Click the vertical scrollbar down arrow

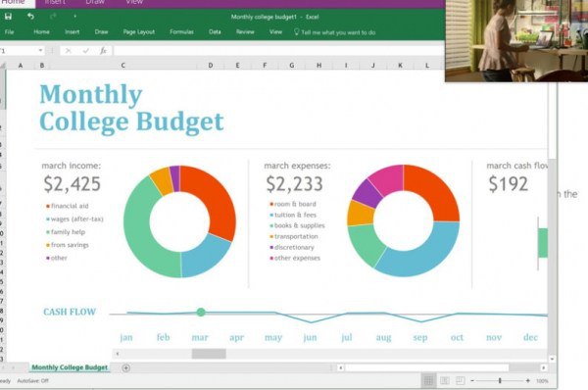click(x=552, y=359)
